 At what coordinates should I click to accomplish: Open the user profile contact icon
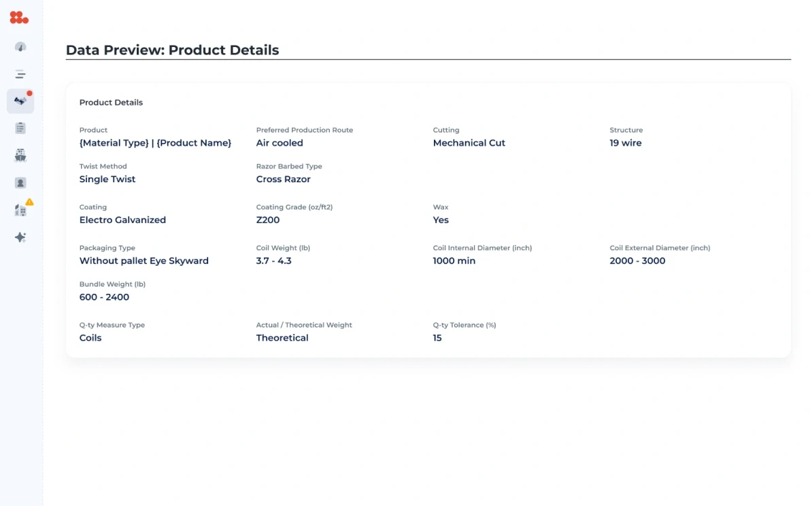20,183
